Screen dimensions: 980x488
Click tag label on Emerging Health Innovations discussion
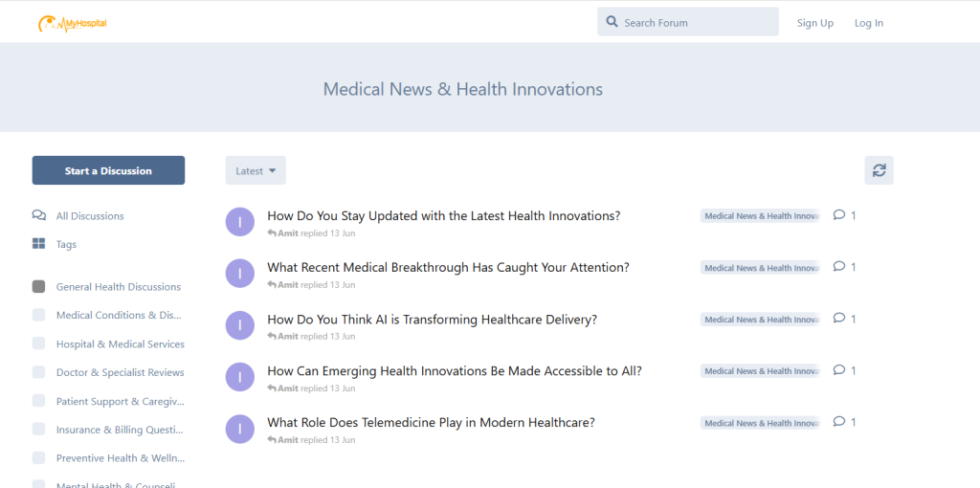(x=760, y=371)
